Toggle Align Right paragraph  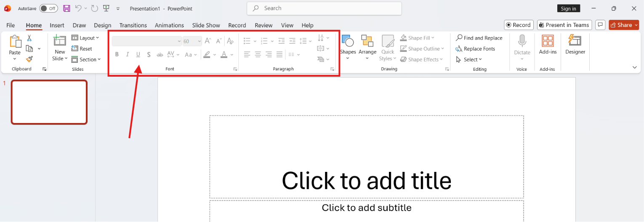click(269, 54)
